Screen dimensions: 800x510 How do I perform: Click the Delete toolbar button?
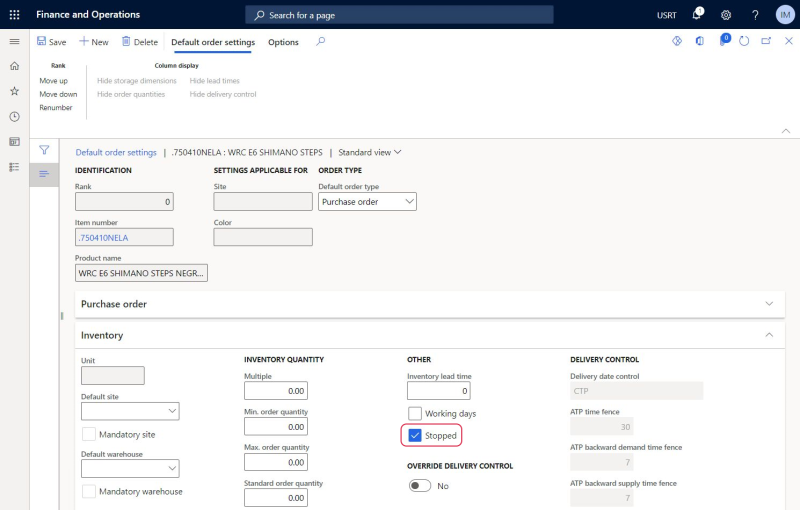[140, 42]
